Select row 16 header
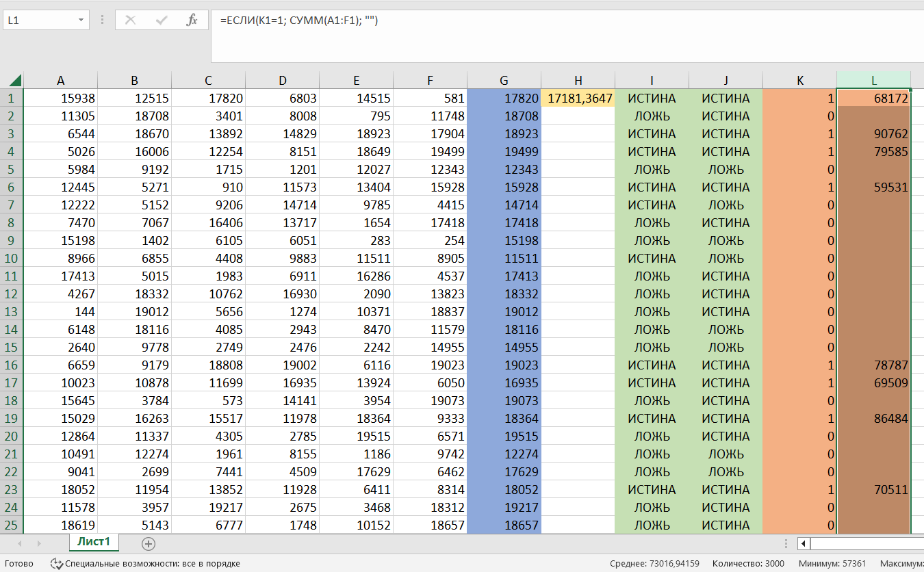Image resolution: width=924 pixels, height=572 pixels. point(11,365)
